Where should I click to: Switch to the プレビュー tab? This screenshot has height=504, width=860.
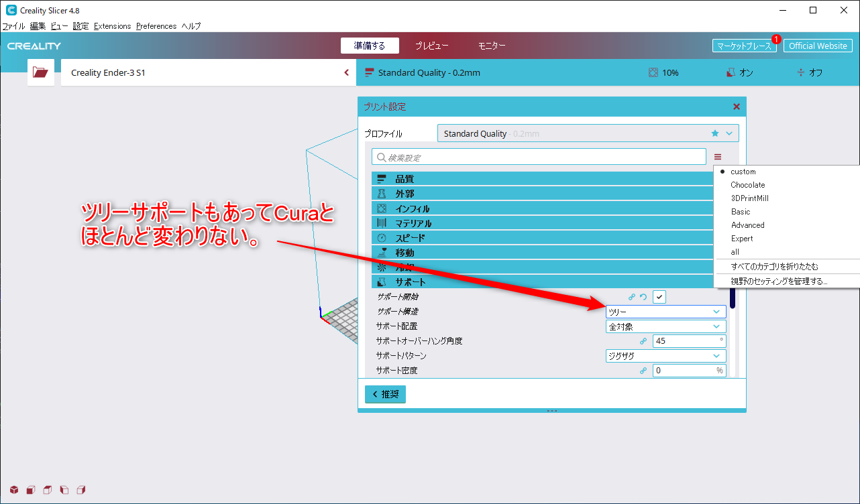pos(431,46)
